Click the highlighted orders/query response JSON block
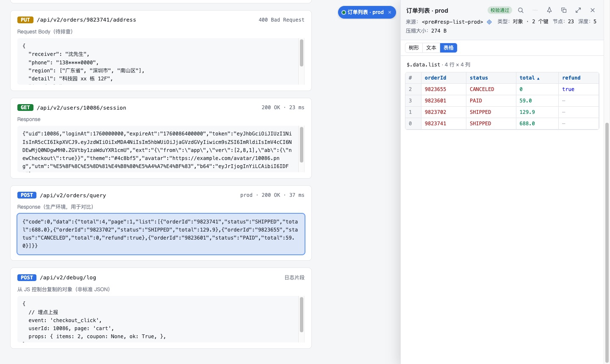This screenshot has width=610, height=364. (161, 234)
